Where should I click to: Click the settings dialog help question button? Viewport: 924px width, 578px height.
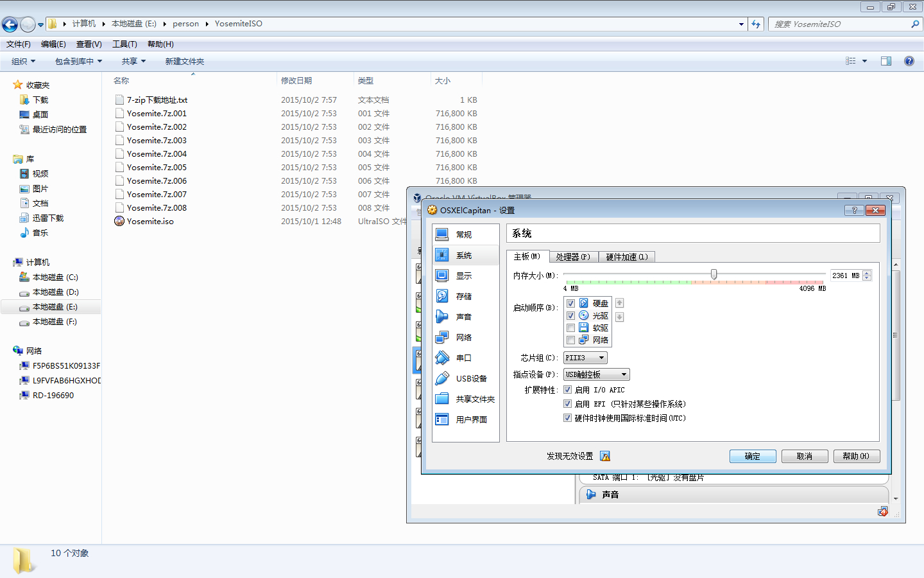point(854,210)
